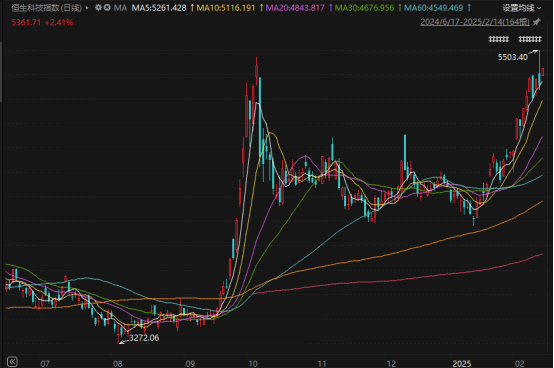
Task: Select the MA indicator label
Action: pos(120,7)
